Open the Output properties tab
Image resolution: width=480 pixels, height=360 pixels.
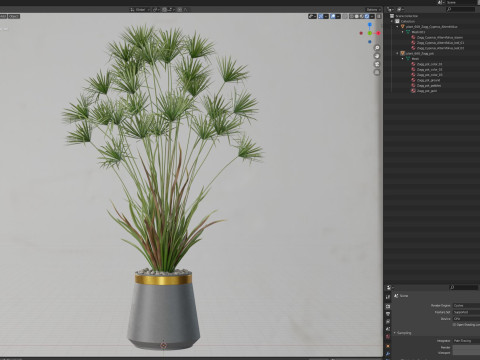(x=388, y=314)
